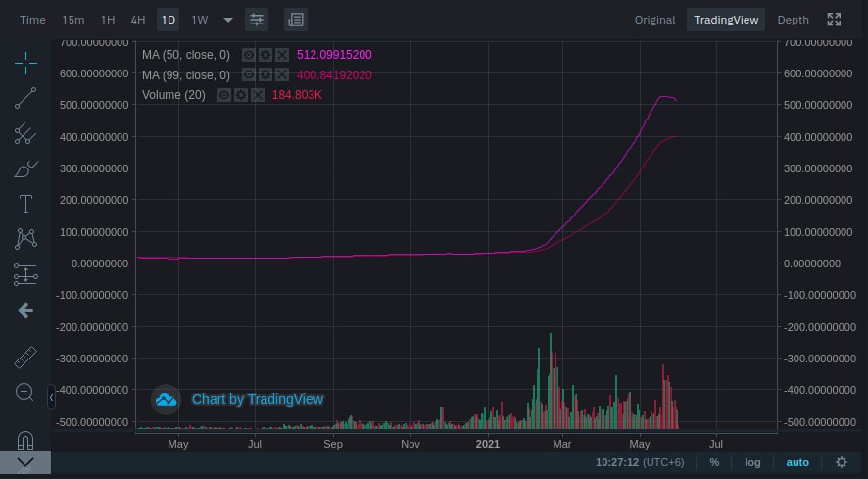Open the chart templates icon in top bar
Screen dimensions: 868x479
[296, 20]
